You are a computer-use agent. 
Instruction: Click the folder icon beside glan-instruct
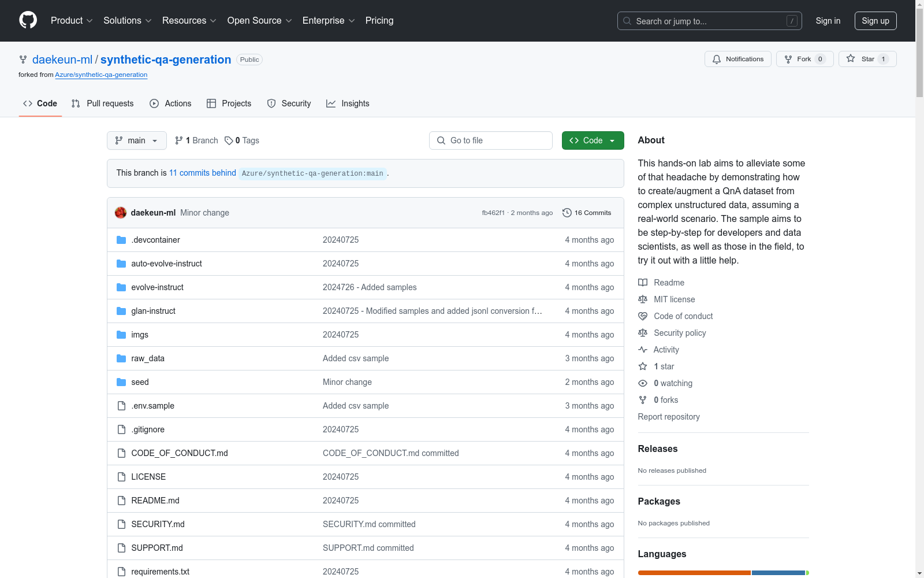pyautogui.click(x=121, y=311)
